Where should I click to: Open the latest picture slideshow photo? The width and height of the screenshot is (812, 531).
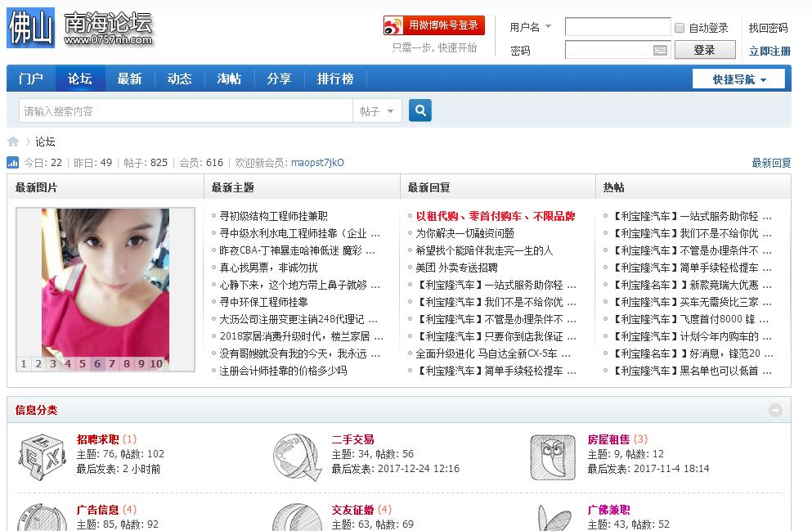(x=105, y=283)
